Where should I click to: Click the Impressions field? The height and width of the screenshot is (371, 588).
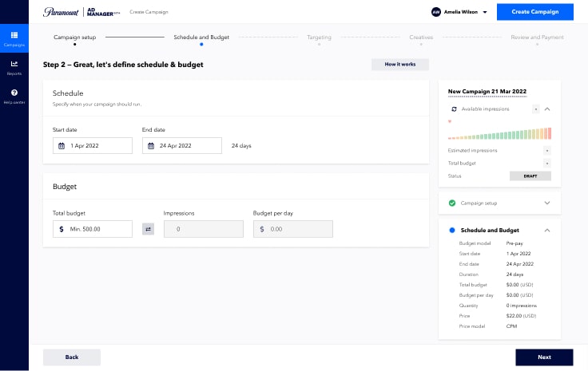pyautogui.click(x=204, y=229)
